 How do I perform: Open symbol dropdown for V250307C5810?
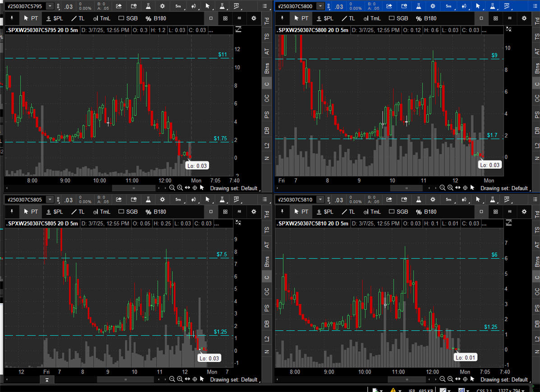click(x=320, y=200)
